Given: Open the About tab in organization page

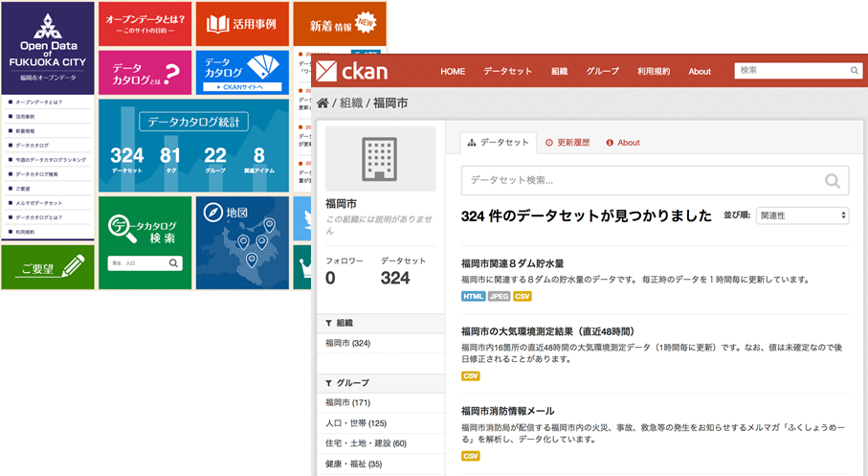Looking at the screenshot, I should point(623,143).
